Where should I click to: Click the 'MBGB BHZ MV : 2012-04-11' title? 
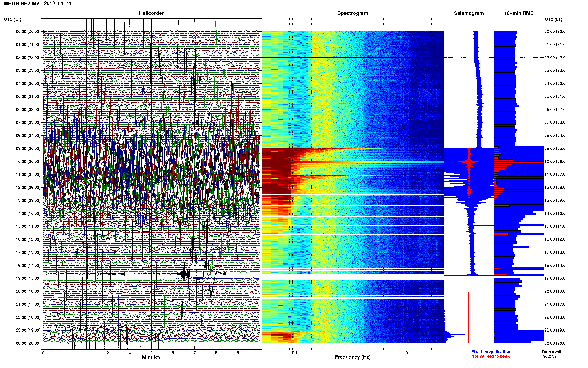click(x=38, y=4)
